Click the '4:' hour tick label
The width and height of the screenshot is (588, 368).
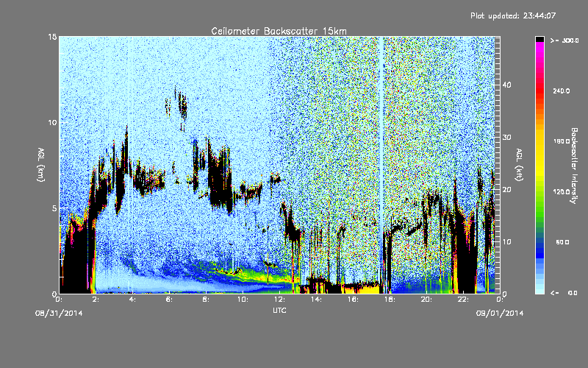133,300
